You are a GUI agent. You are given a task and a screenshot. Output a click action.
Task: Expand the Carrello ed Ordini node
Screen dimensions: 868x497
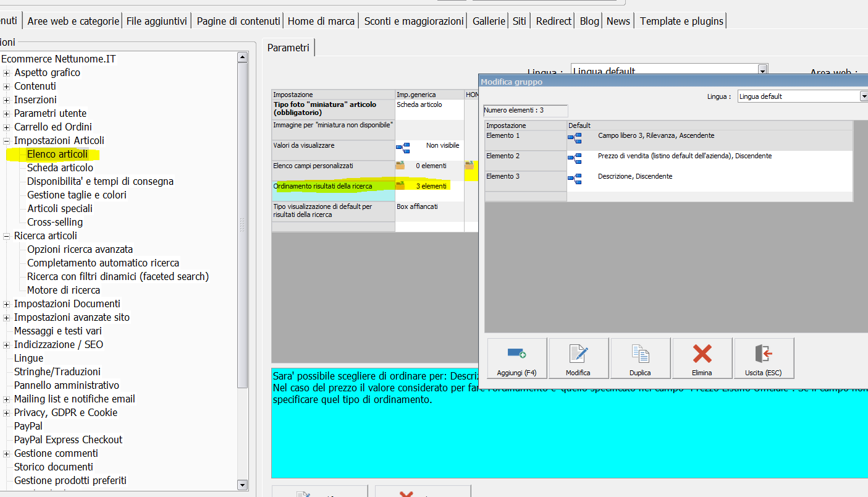pos(7,127)
